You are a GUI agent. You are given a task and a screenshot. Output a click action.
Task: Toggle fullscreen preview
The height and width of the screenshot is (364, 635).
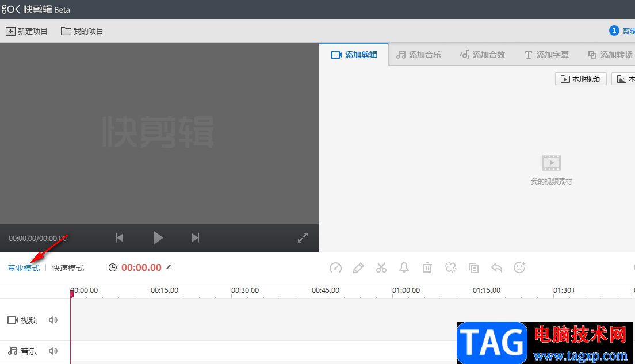coord(303,237)
